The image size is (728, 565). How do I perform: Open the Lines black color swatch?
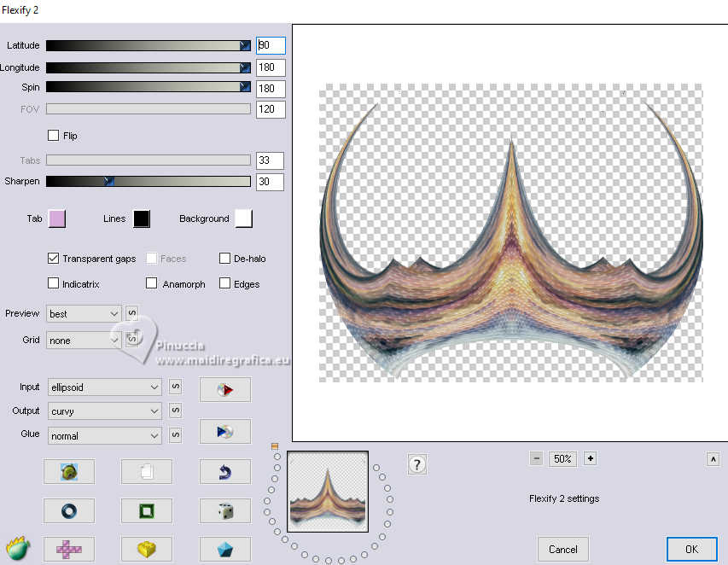(x=142, y=218)
